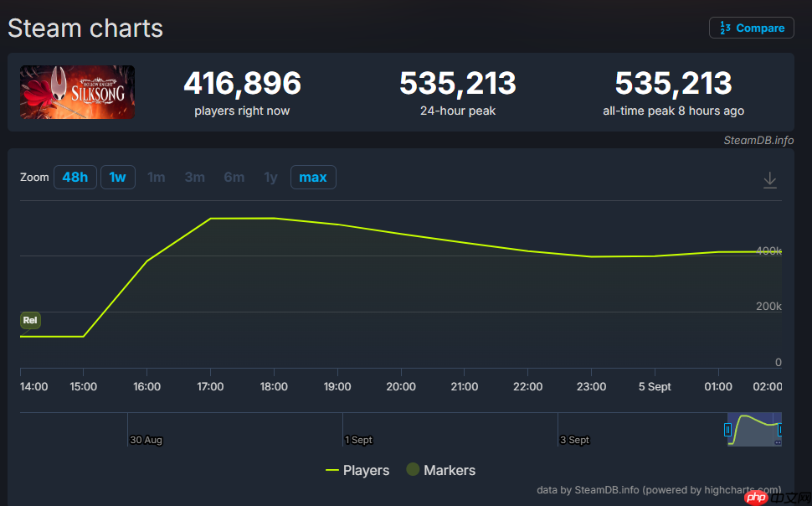Screen dimensions: 812x506
Task: Set zoom range to 1w
Action: pyautogui.click(x=118, y=178)
